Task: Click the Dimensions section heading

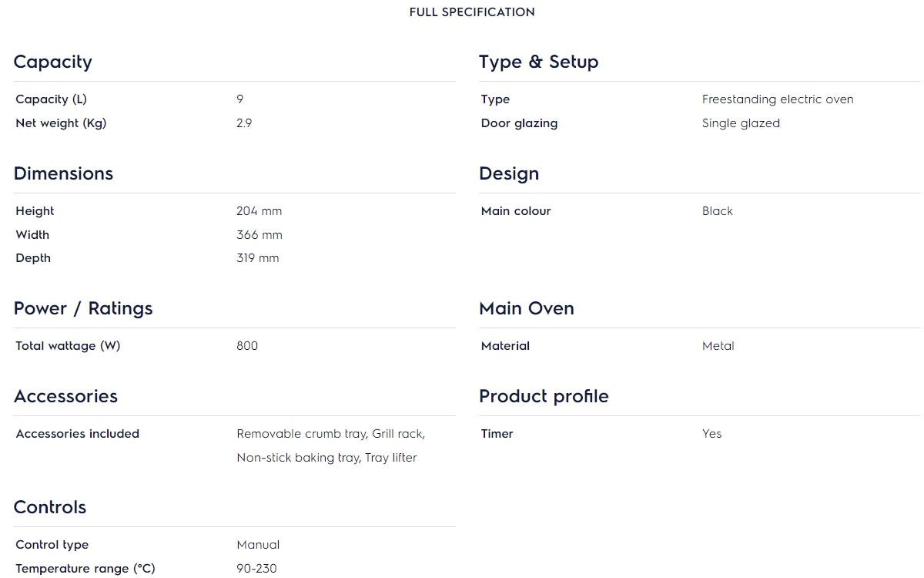Action: [x=63, y=174]
